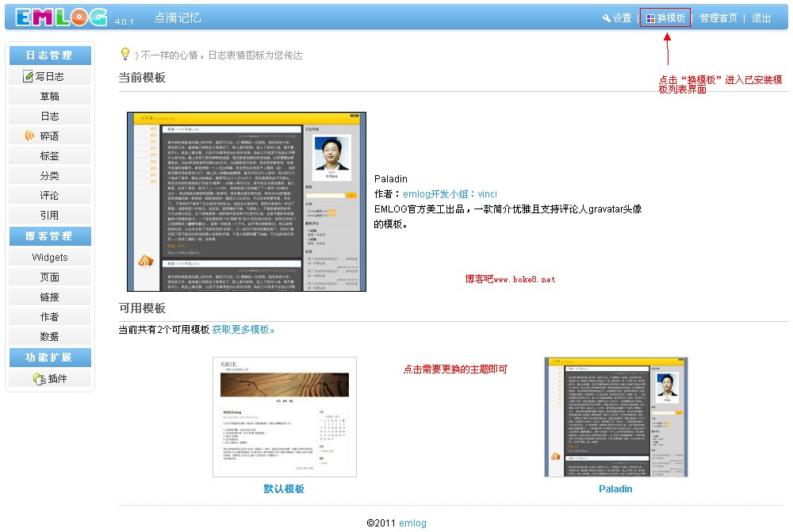The height and width of the screenshot is (532, 793).
Task: Select the 默认模板 name link
Action: point(284,489)
